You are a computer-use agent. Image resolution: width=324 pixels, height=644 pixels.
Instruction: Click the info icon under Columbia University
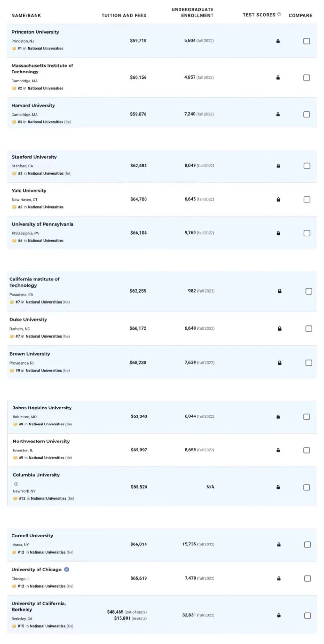pyautogui.click(x=16, y=484)
